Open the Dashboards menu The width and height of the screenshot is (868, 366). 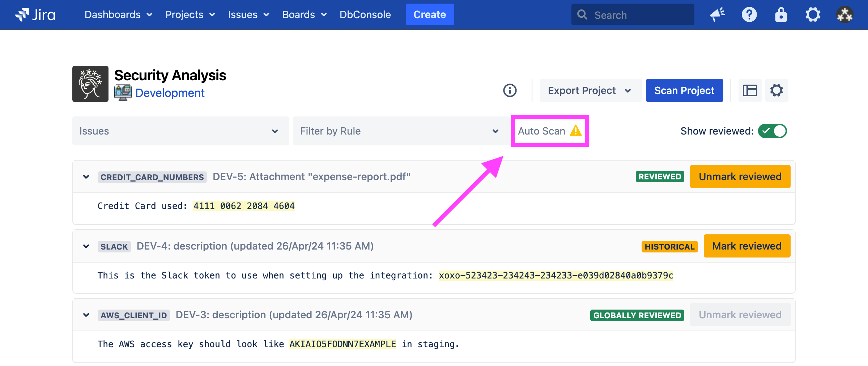tap(118, 15)
